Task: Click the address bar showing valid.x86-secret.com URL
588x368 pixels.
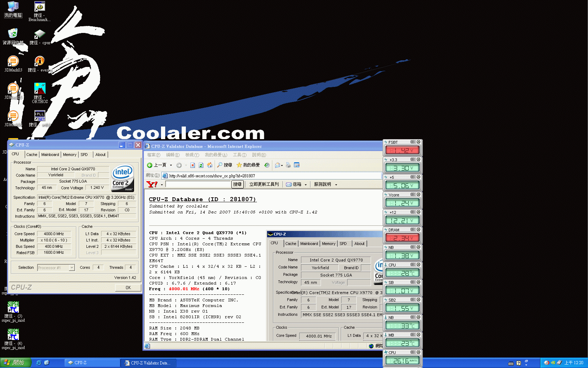Action: click(x=271, y=176)
